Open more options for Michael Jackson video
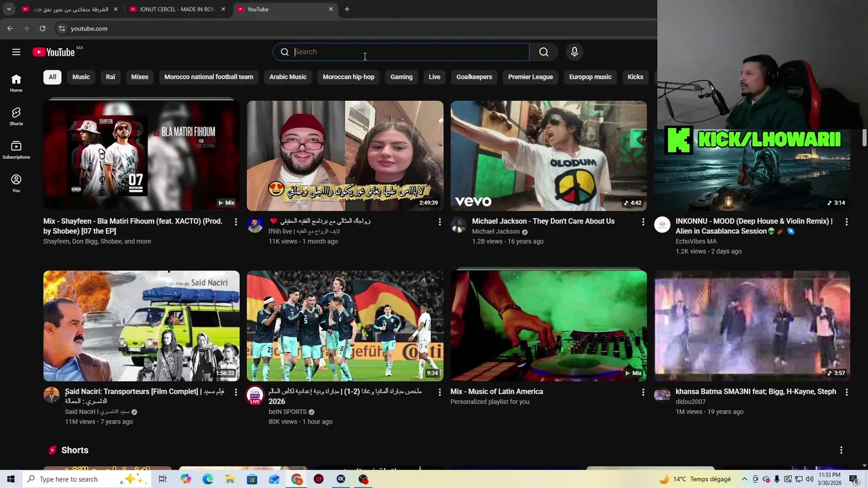This screenshot has height=488, width=868. pyautogui.click(x=644, y=222)
